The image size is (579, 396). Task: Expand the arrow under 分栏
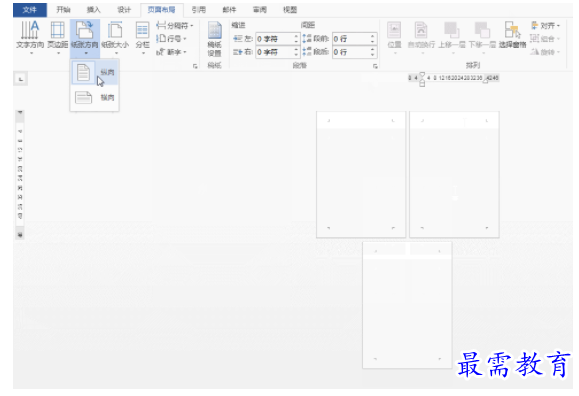click(x=143, y=53)
